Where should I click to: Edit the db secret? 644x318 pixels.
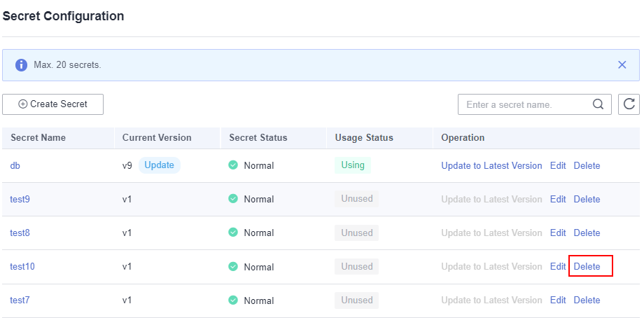pos(558,166)
